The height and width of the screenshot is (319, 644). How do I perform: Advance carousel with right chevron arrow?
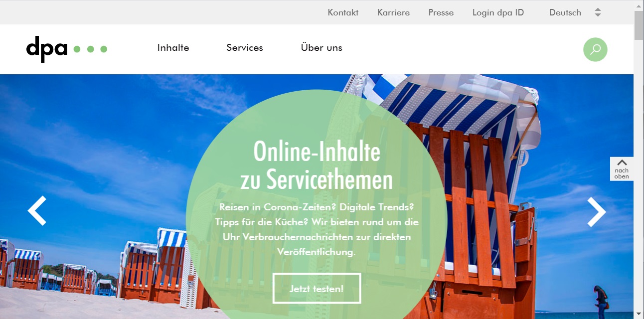[x=596, y=211]
